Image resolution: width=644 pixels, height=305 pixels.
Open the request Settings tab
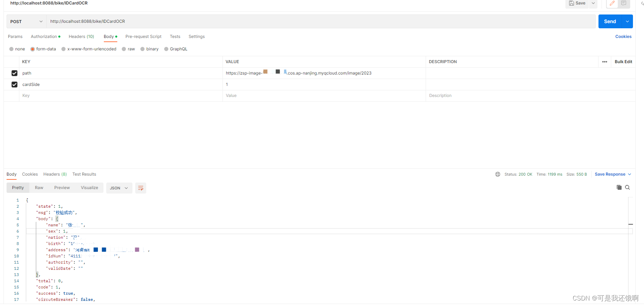point(197,37)
